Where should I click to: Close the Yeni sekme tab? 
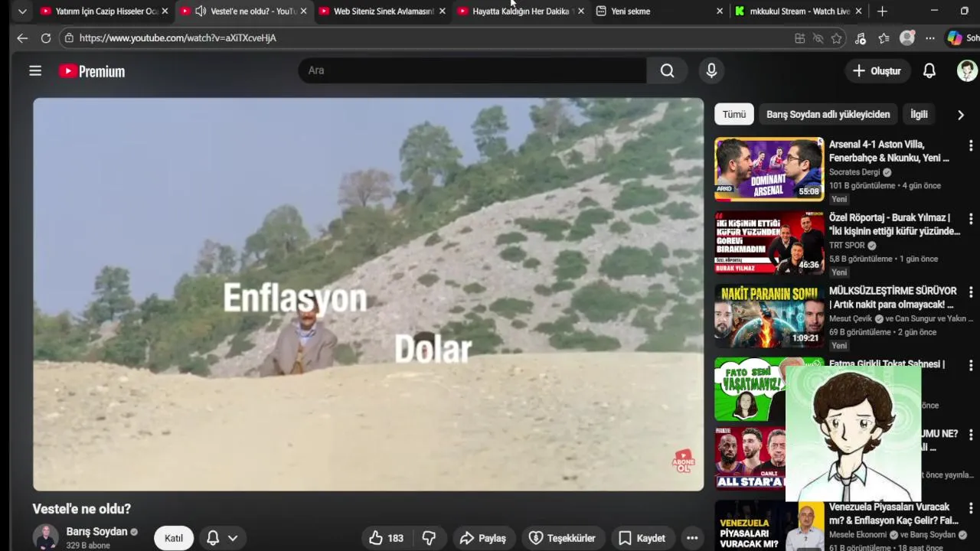720,11
